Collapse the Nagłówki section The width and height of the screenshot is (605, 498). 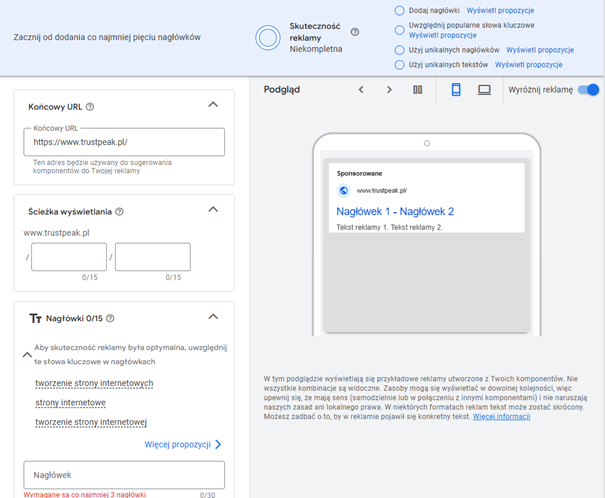point(213,317)
